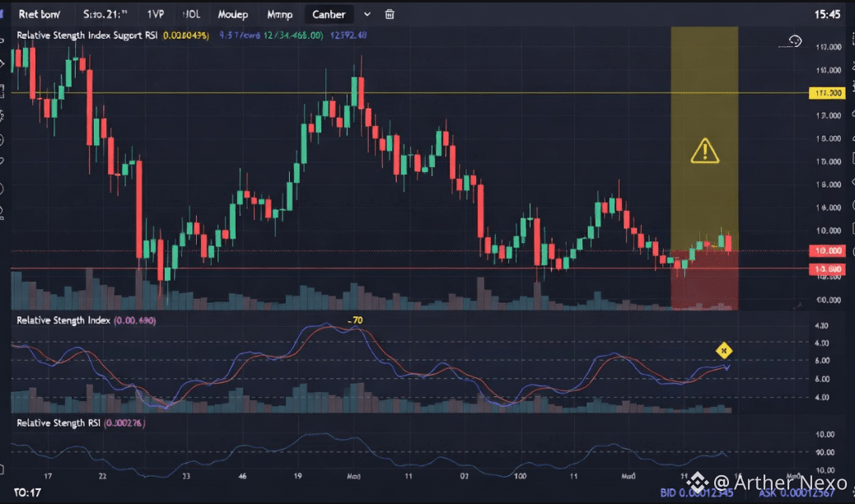Click the 33 date label on the time axis
855x504 pixels.
[186, 476]
